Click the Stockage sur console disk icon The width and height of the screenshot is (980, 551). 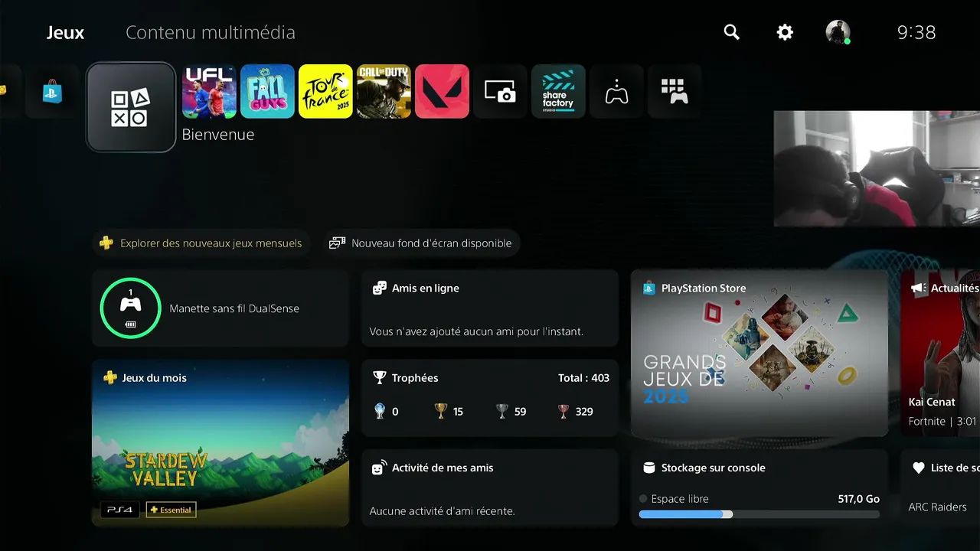(x=648, y=468)
